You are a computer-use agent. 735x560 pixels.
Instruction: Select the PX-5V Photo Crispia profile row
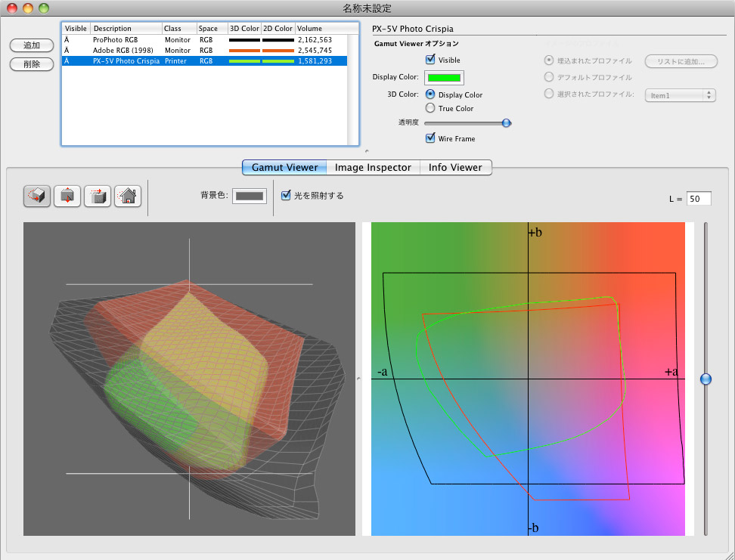pyautogui.click(x=204, y=61)
